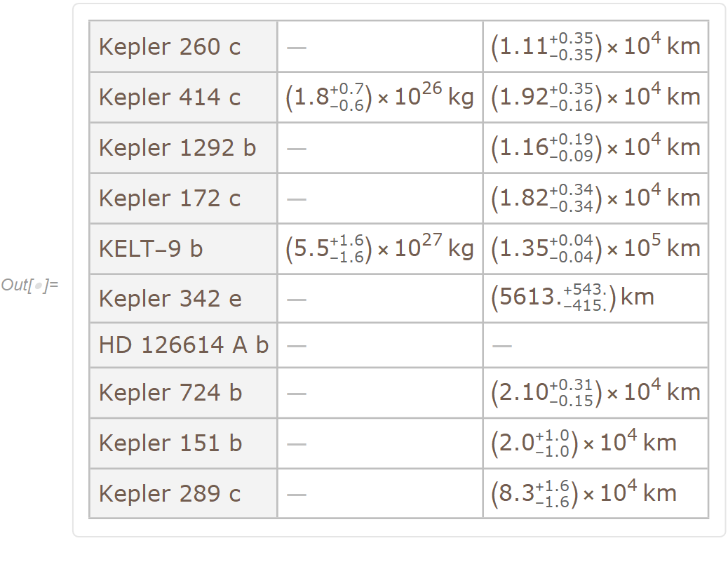
Task: Select the 5613 km radius value
Action: (x=572, y=298)
